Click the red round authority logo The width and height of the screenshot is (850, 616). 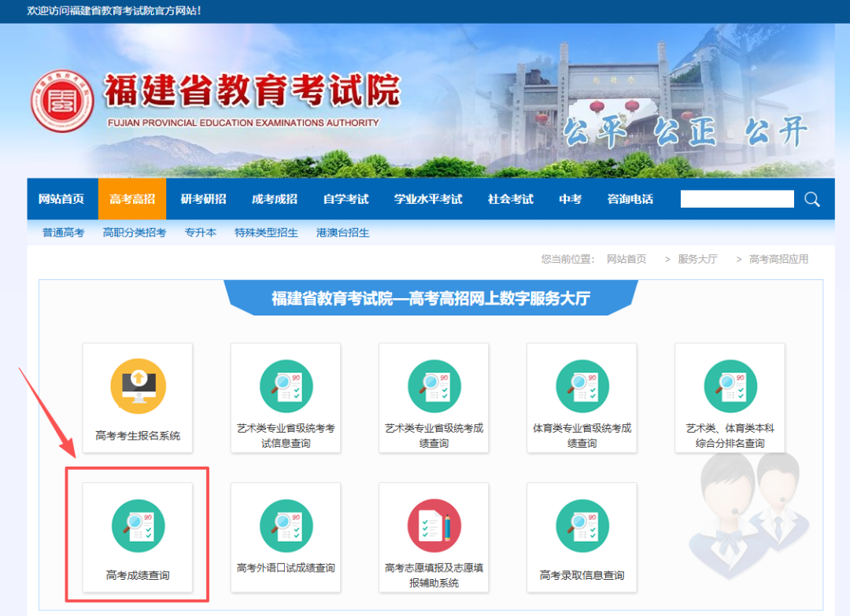62,101
